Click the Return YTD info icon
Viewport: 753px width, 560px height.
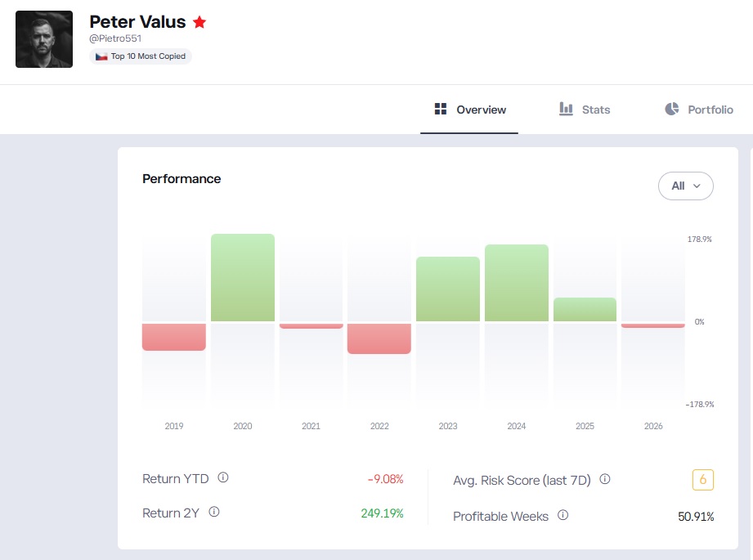pyautogui.click(x=223, y=477)
